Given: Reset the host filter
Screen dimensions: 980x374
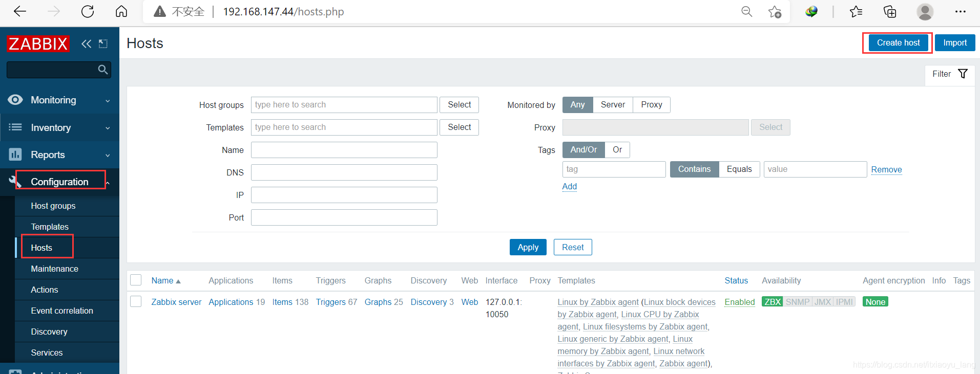Looking at the screenshot, I should tap(573, 247).
